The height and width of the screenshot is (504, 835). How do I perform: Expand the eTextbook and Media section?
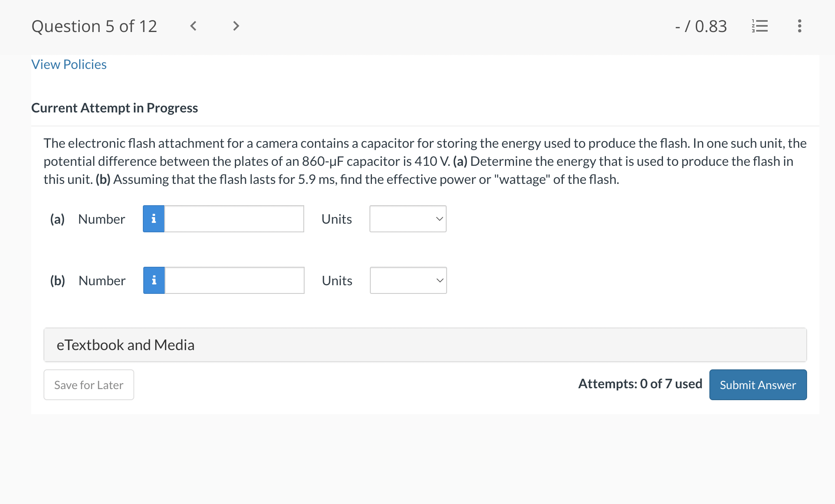425,345
